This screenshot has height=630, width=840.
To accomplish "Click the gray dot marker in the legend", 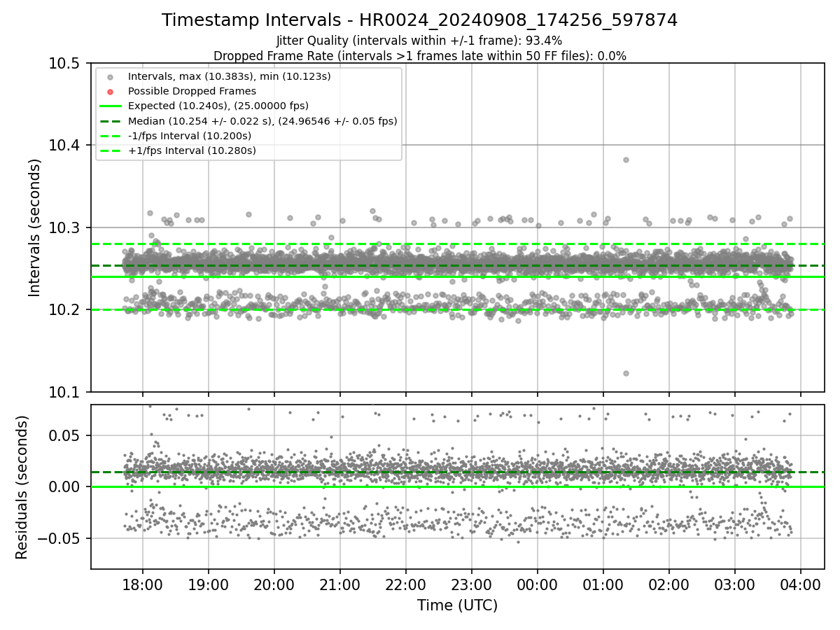I will (x=111, y=76).
